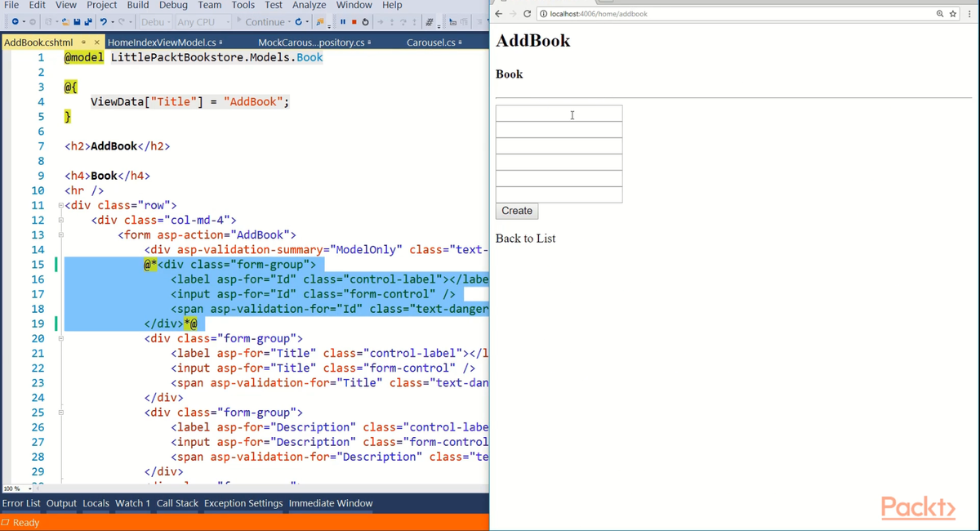Screen dimensions: 980x531
Task: Restart the debug session icon
Action: [x=365, y=22]
